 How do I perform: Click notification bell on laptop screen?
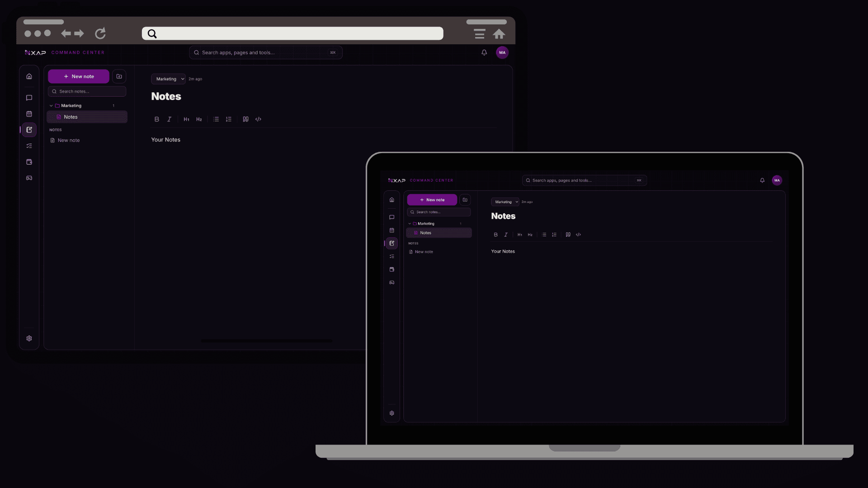(x=762, y=180)
